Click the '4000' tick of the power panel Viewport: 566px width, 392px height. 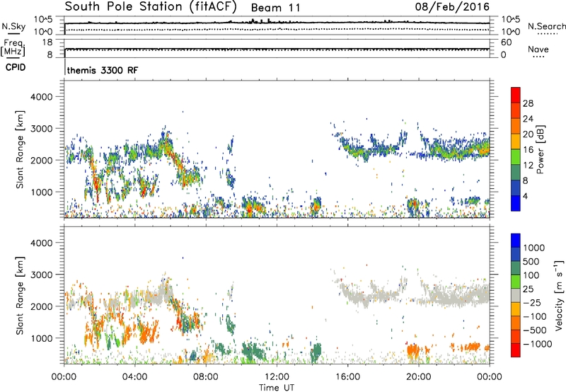(41, 97)
